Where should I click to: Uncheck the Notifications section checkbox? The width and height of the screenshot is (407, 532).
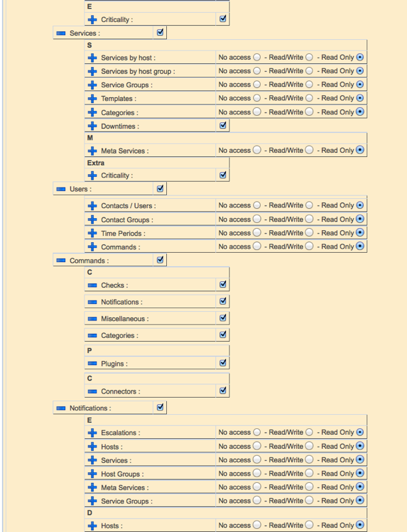[160, 407]
